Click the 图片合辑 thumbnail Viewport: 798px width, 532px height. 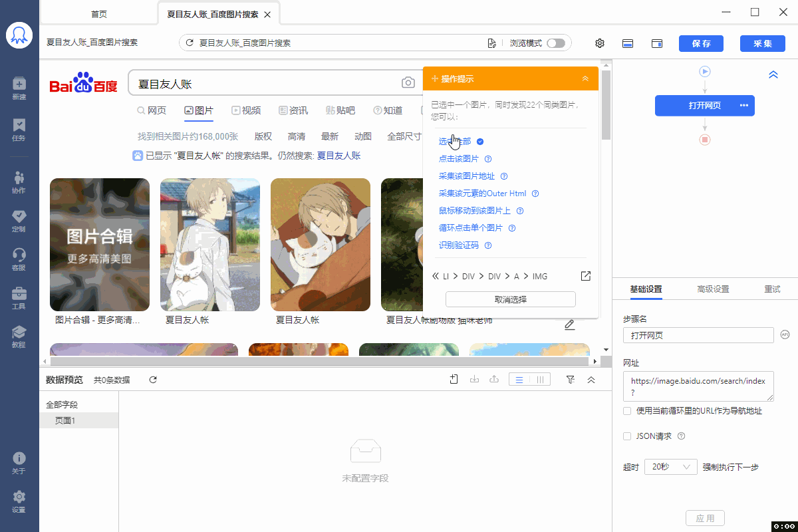(x=100, y=244)
